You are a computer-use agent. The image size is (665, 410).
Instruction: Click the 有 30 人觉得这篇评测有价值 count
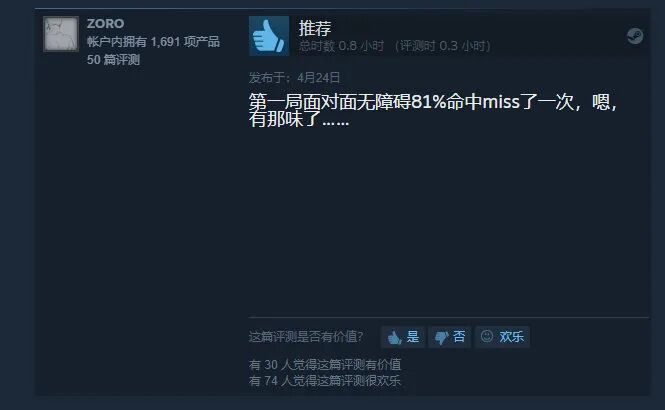(325, 364)
